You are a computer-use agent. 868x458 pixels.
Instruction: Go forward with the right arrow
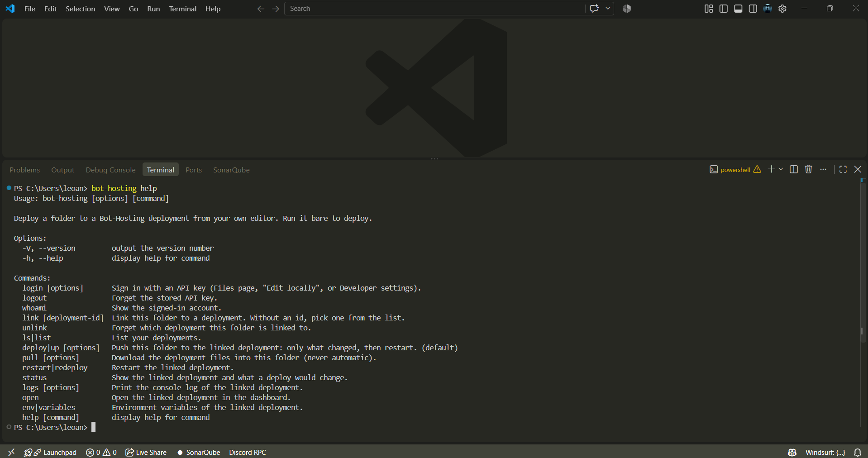click(276, 9)
